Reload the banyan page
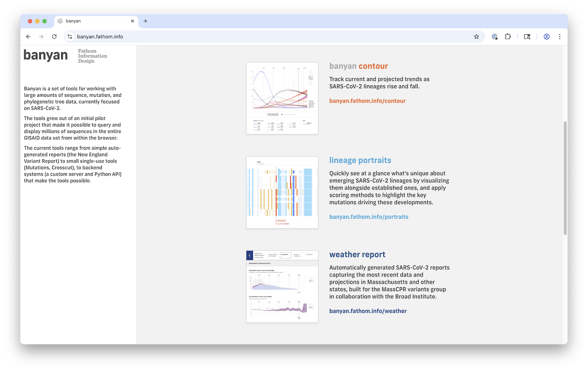Viewport: 588px width, 371px height. (x=54, y=37)
